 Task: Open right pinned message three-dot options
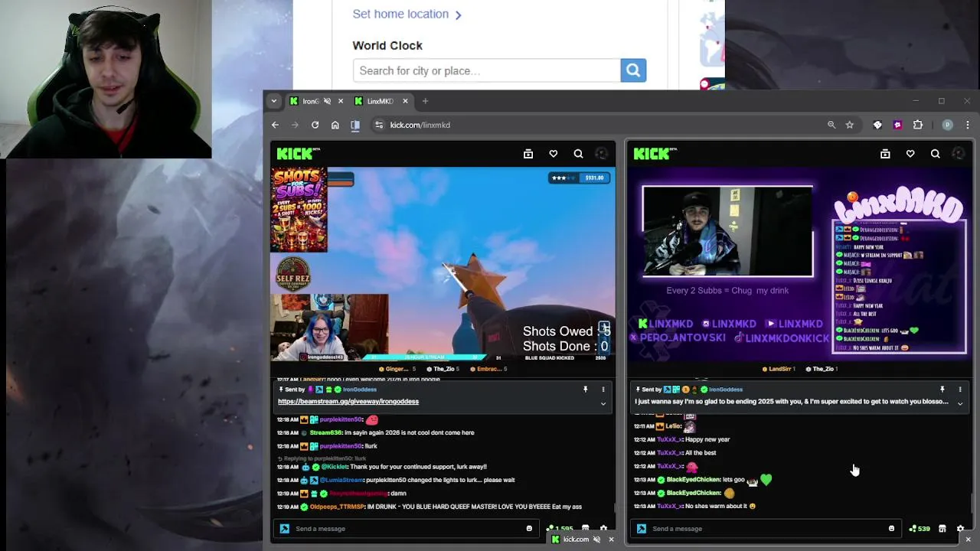(x=960, y=390)
